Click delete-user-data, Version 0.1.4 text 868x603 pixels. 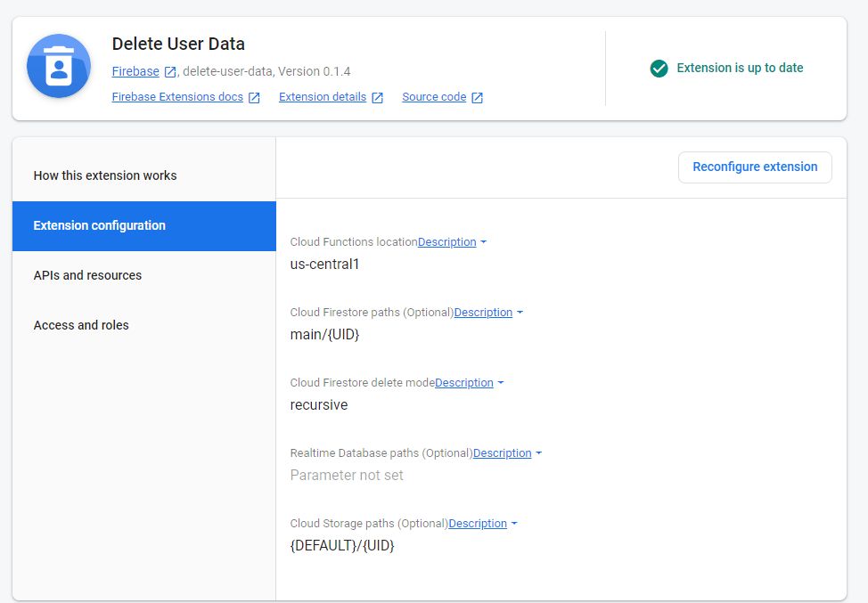point(266,71)
